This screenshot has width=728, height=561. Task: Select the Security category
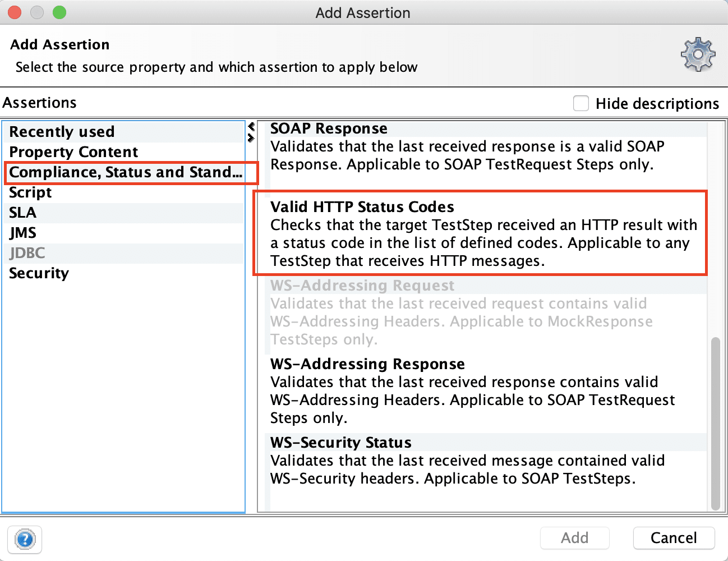pyautogui.click(x=39, y=273)
